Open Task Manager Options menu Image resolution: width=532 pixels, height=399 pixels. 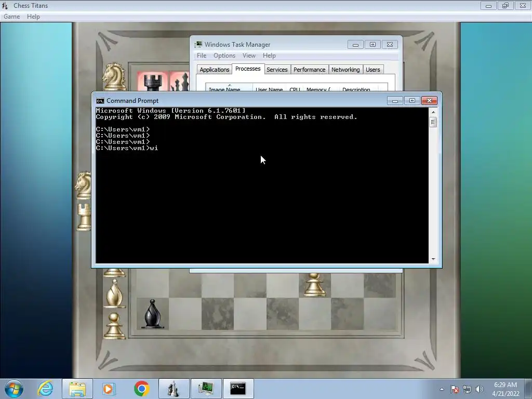[x=224, y=55]
